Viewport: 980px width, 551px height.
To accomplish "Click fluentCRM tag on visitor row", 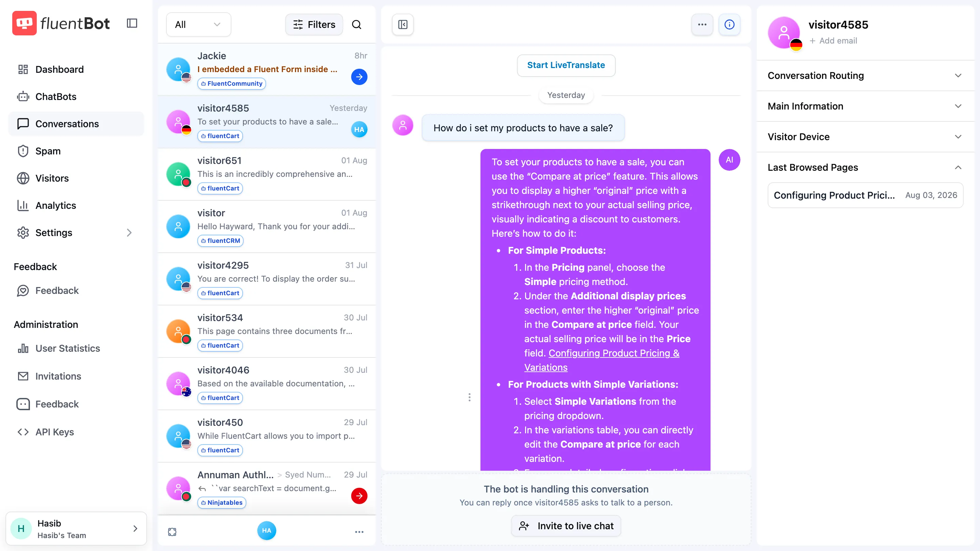I will (x=220, y=241).
